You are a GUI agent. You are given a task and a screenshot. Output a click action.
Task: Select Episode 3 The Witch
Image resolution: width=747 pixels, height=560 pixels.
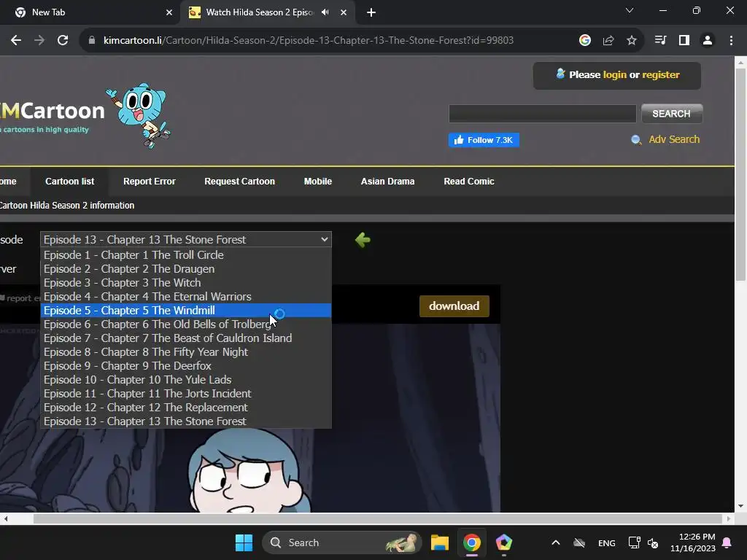186,282
